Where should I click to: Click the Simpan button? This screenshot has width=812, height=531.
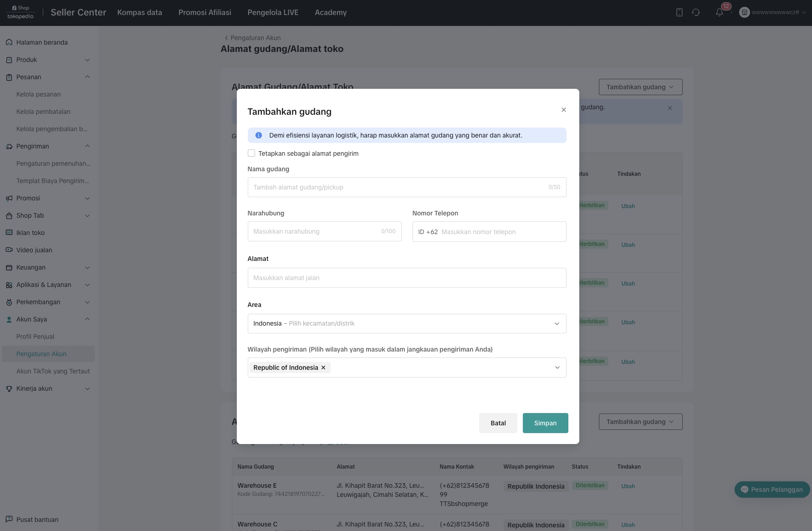545,423
